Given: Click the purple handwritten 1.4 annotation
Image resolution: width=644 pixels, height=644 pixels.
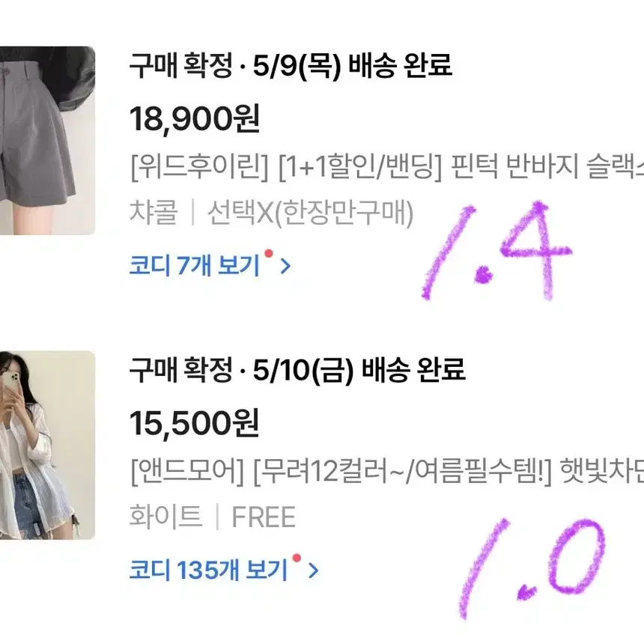Looking at the screenshot, I should (x=497, y=251).
